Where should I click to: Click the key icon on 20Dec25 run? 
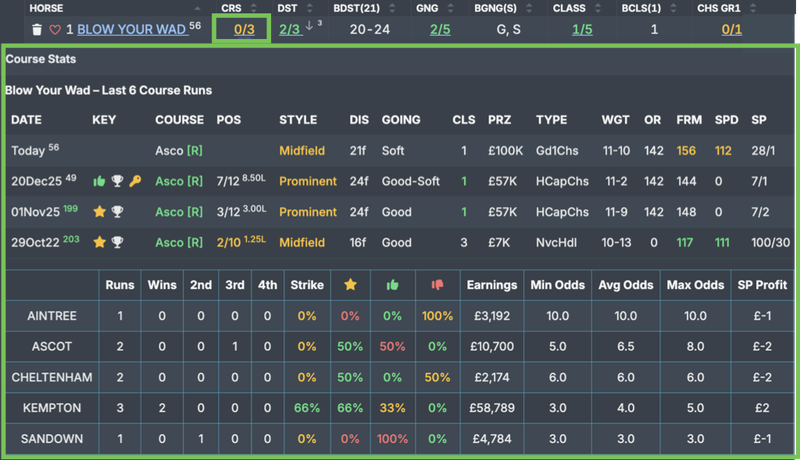[x=136, y=182]
